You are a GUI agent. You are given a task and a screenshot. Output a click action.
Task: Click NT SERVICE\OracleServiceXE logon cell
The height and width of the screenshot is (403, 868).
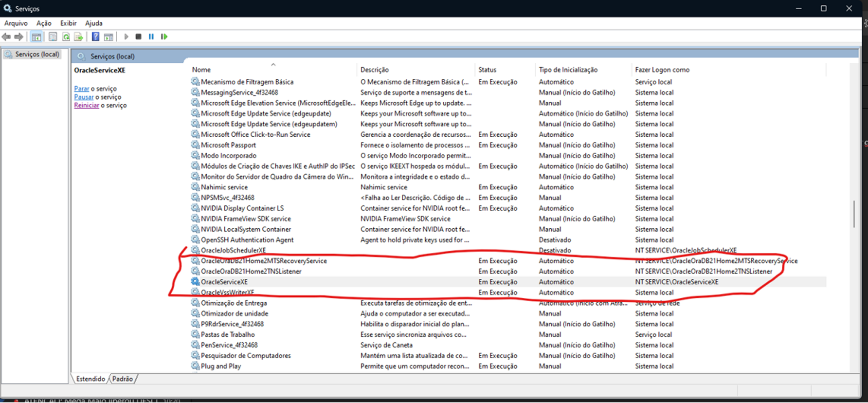click(x=677, y=282)
